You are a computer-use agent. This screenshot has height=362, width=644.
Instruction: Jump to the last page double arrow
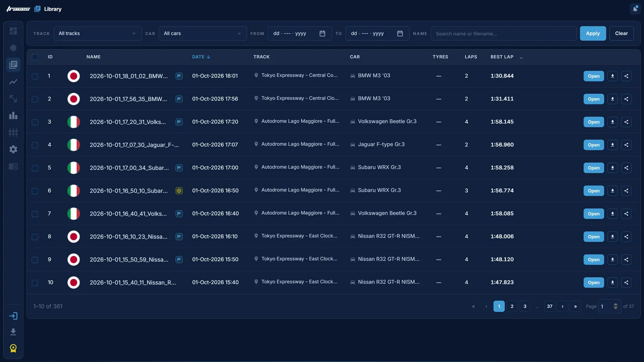(575, 307)
